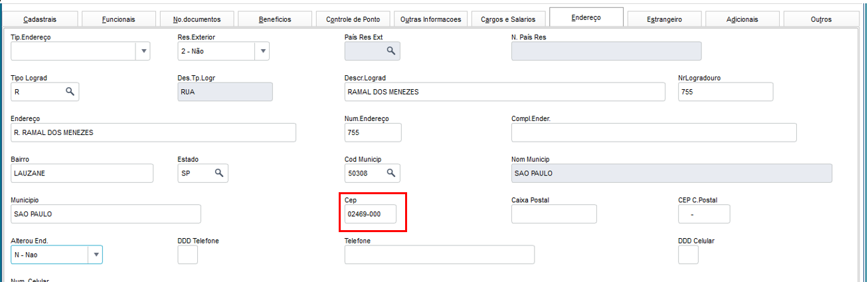Focus the NrLogradouro field with 755

click(725, 92)
